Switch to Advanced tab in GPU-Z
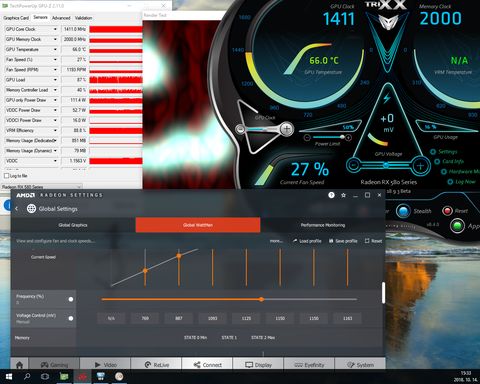The image size is (480, 384). tap(61, 18)
